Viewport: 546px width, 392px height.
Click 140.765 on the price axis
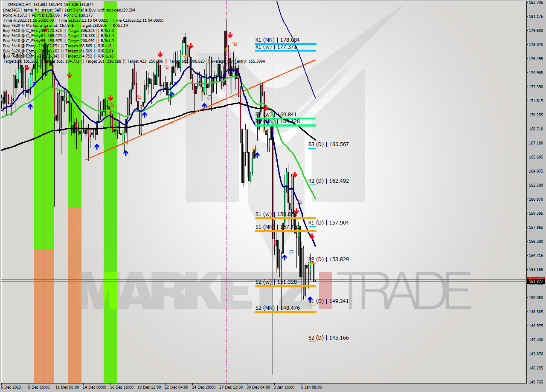(x=535, y=382)
